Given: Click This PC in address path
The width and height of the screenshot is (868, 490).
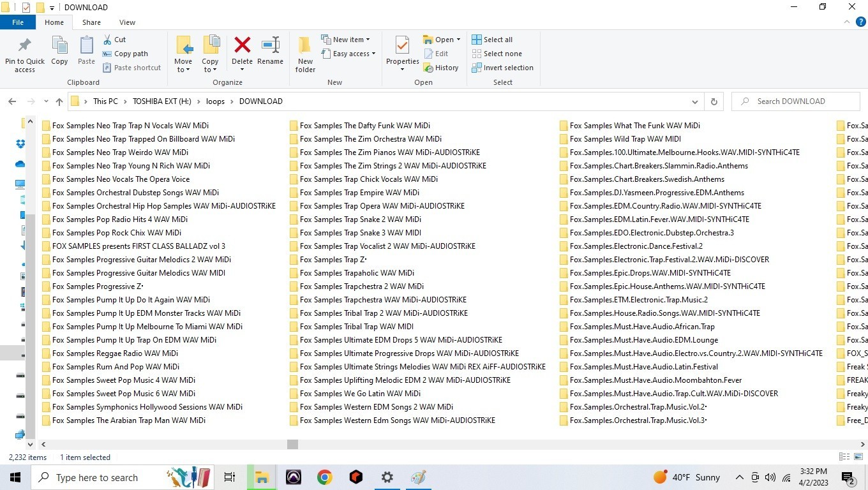Looking at the screenshot, I should click(105, 101).
